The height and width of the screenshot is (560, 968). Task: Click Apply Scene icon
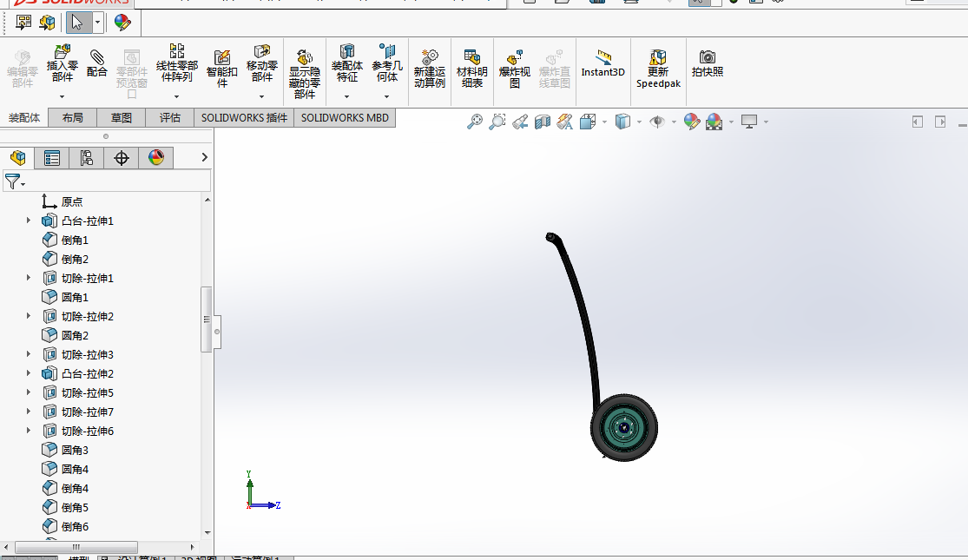[714, 122]
